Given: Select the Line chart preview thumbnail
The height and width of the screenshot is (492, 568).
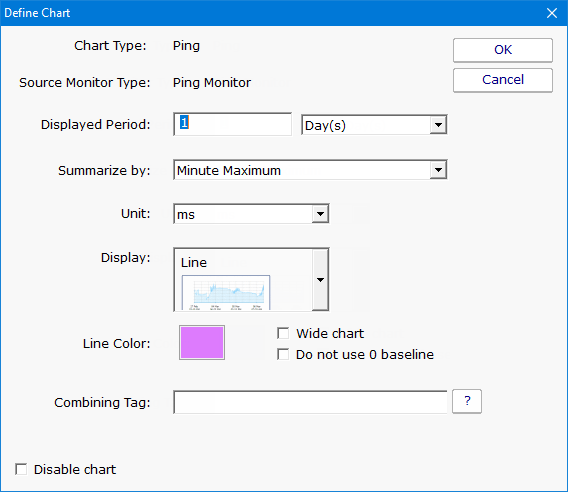Looking at the screenshot, I should pos(226,293).
